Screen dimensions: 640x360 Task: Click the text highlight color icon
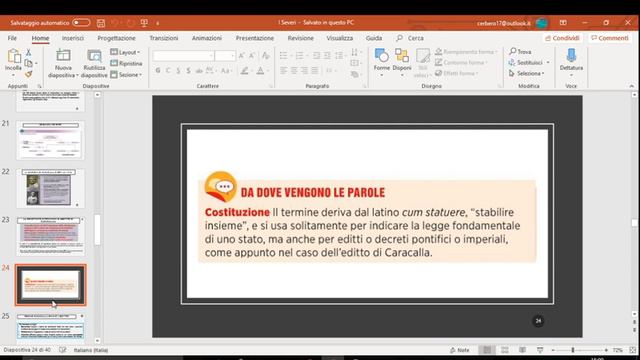pos(244,71)
